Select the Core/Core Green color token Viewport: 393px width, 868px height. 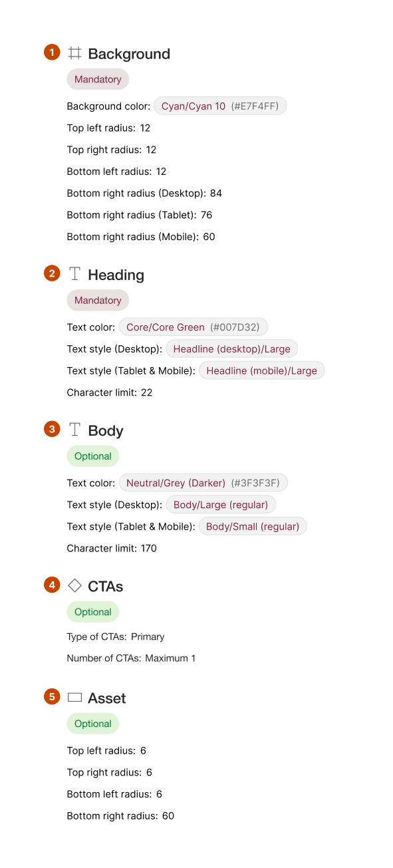(x=194, y=327)
